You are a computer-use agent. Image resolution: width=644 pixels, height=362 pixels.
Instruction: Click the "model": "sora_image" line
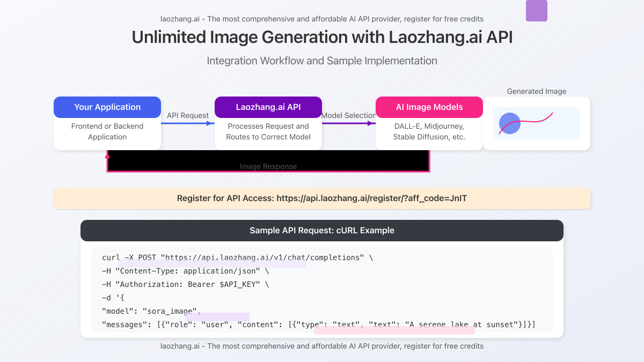151,311
